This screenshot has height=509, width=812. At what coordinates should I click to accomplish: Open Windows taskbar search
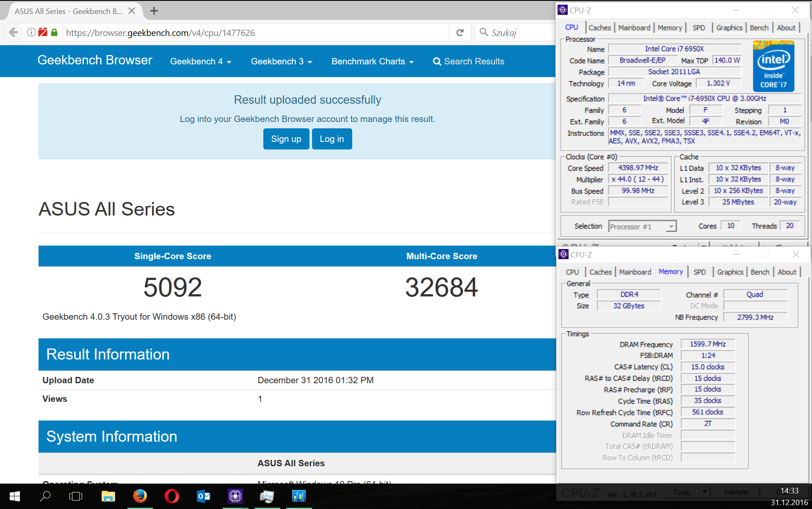pyautogui.click(x=45, y=496)
